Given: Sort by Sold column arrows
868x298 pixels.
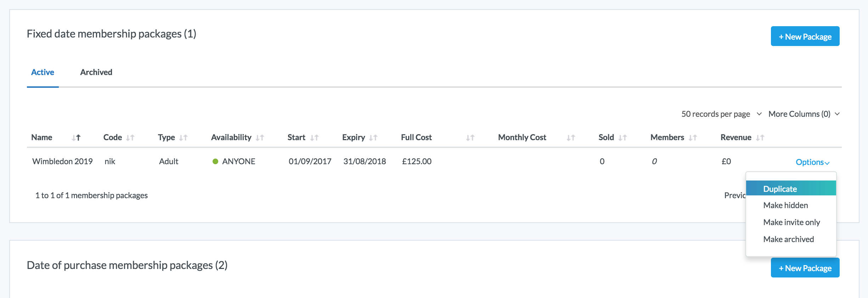Looking at the screenshot, I should pos(622,138).
